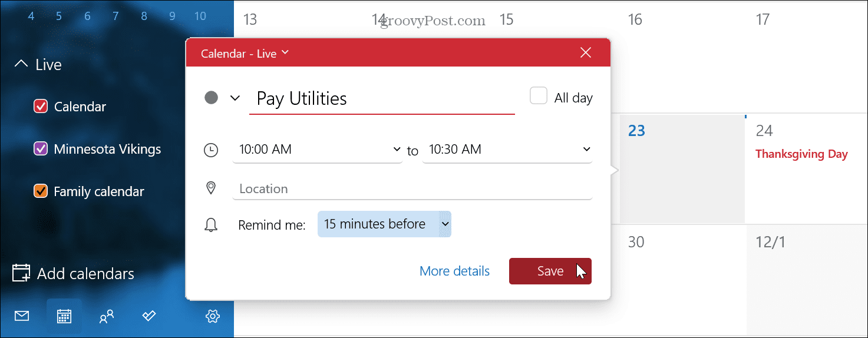The image size is (868, 338).
Task: Expand the Remind me dropdown
Action: pos(384,224)
